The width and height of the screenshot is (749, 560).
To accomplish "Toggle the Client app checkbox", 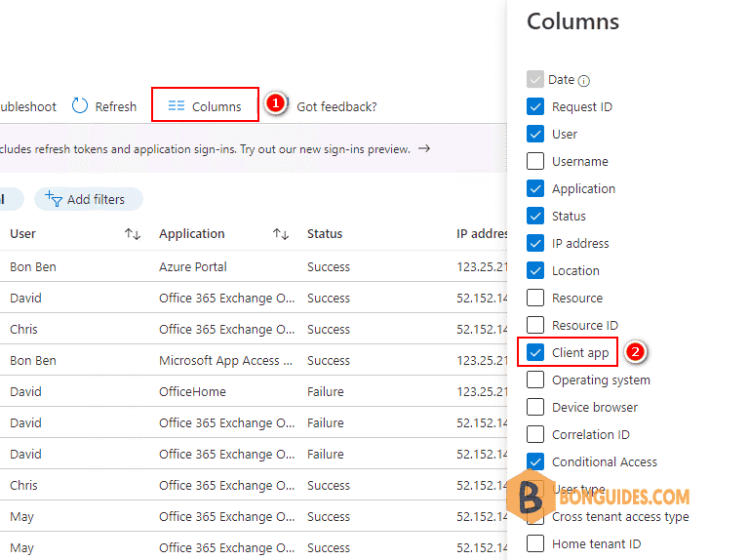I will [535, 352].
